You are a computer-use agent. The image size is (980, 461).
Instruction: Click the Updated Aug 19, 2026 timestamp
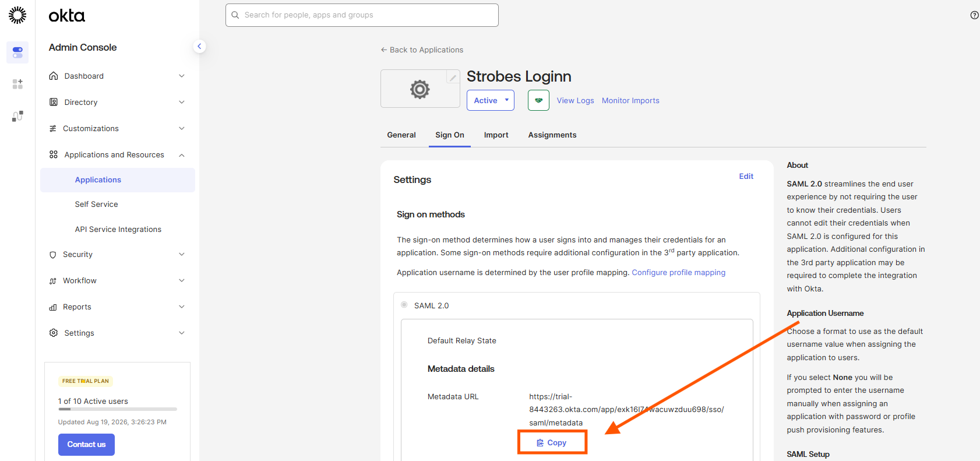click(x=112, y=423)
